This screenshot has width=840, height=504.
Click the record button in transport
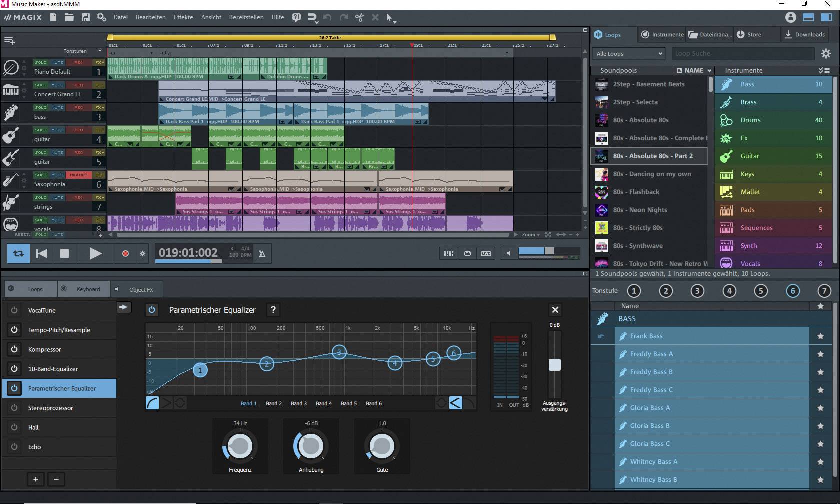pyautogui.click(x=125, y=254)
